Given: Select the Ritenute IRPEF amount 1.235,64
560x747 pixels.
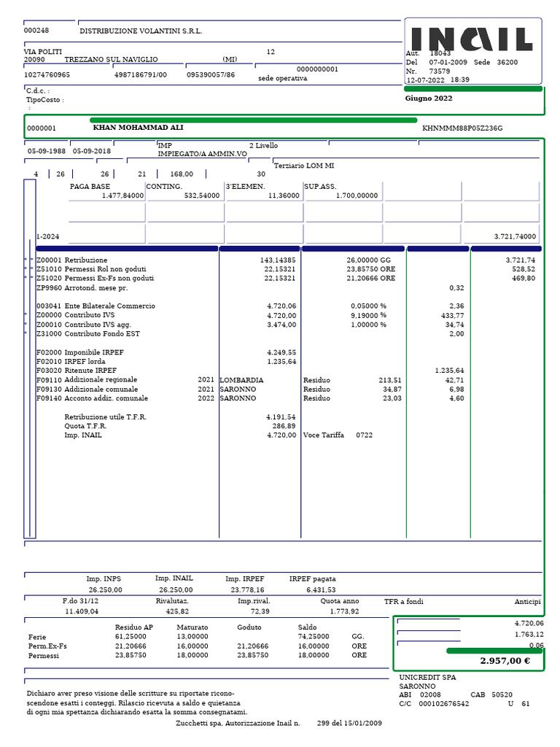Looking at the screenshot, I should (449, 371).
